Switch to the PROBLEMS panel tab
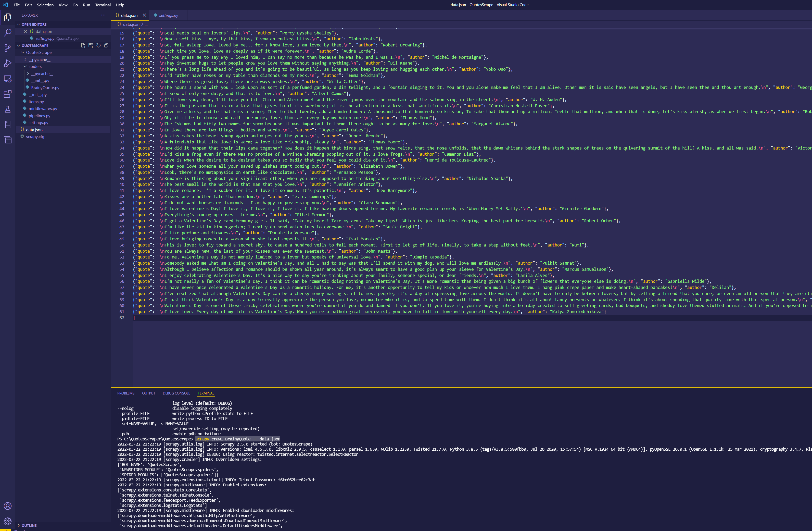This screenshot has height=531, width=812. coord(126,393)
